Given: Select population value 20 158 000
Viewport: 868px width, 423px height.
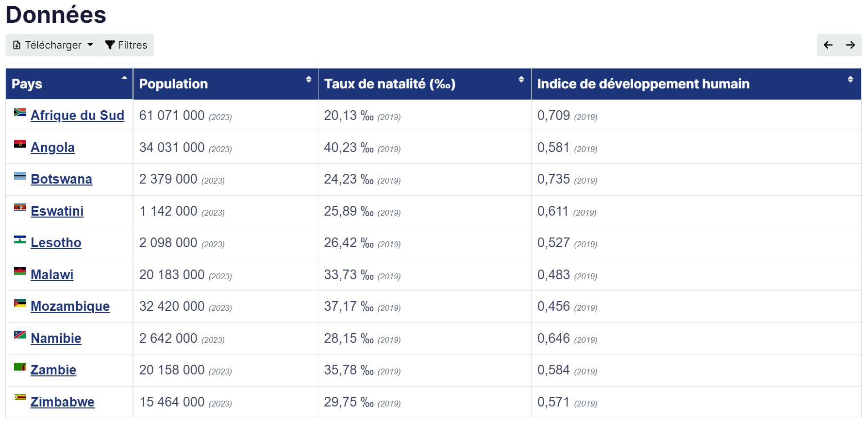Looking at the screenshot, I should click(x=172, y=370).
